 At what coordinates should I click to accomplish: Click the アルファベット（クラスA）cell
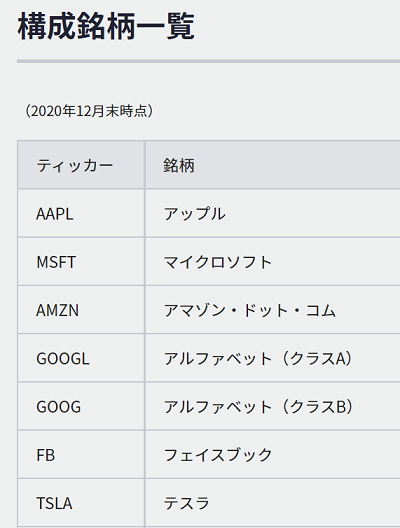tap(273, 358)
